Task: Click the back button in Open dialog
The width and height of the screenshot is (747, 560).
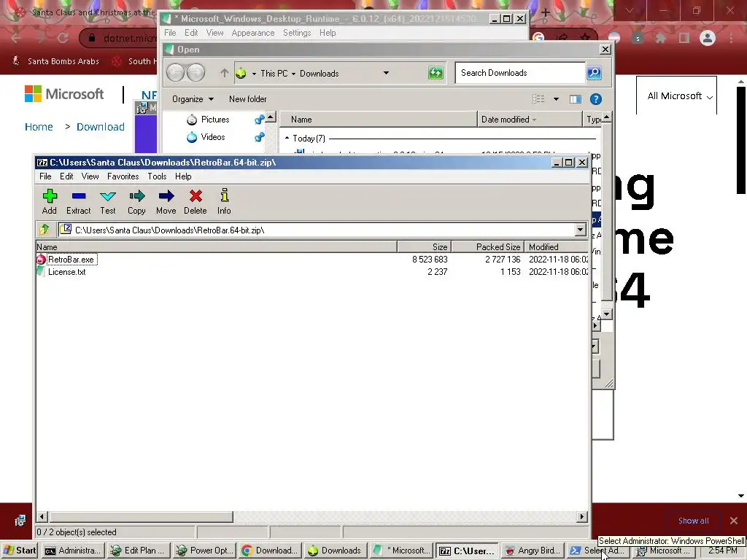Action: tap(176, 73)
